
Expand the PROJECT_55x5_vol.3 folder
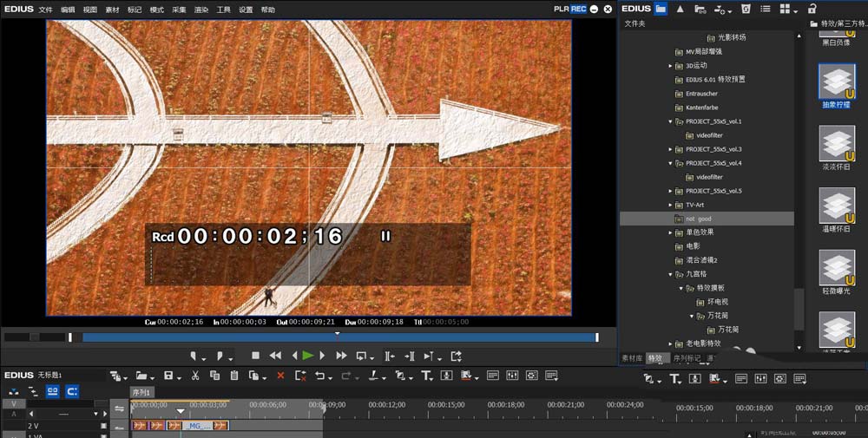tap(670, 149)
